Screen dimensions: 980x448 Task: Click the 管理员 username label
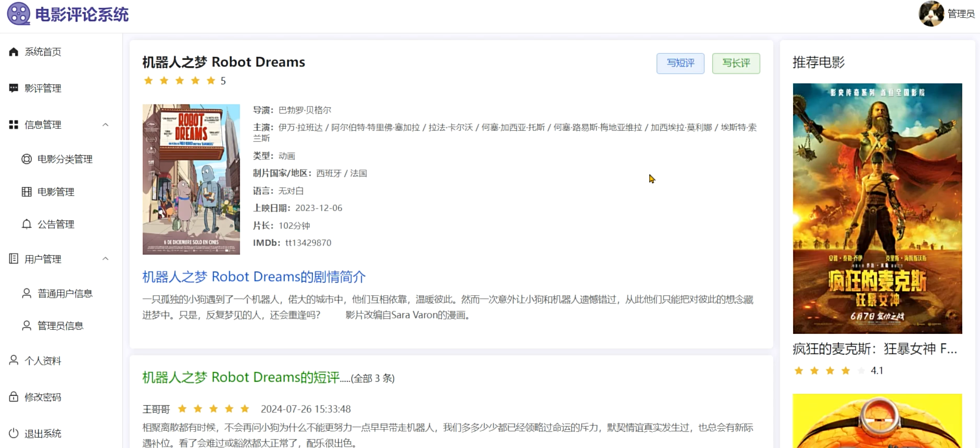coord(961,14)
